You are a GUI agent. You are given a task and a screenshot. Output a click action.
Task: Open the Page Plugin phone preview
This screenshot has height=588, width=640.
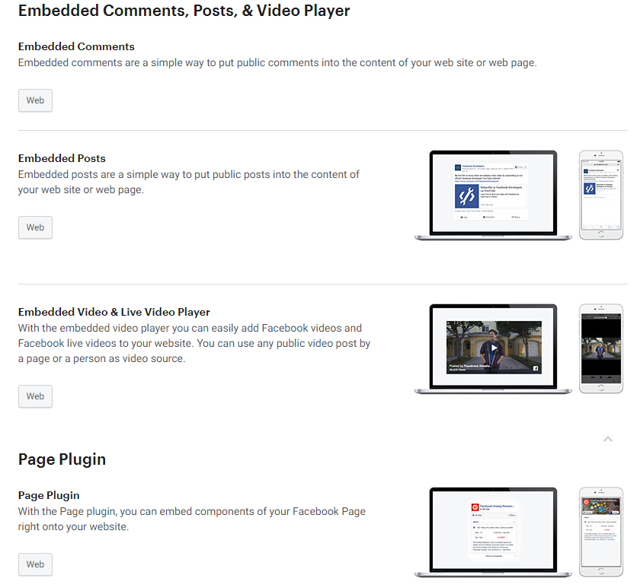click(x=601, y=532)
